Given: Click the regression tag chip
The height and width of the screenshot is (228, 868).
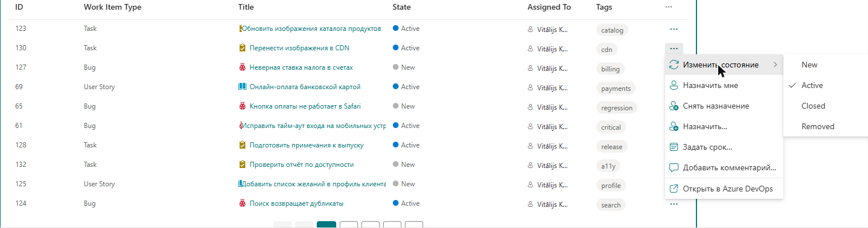Looking at the screenshot, I should pos(616,107).
